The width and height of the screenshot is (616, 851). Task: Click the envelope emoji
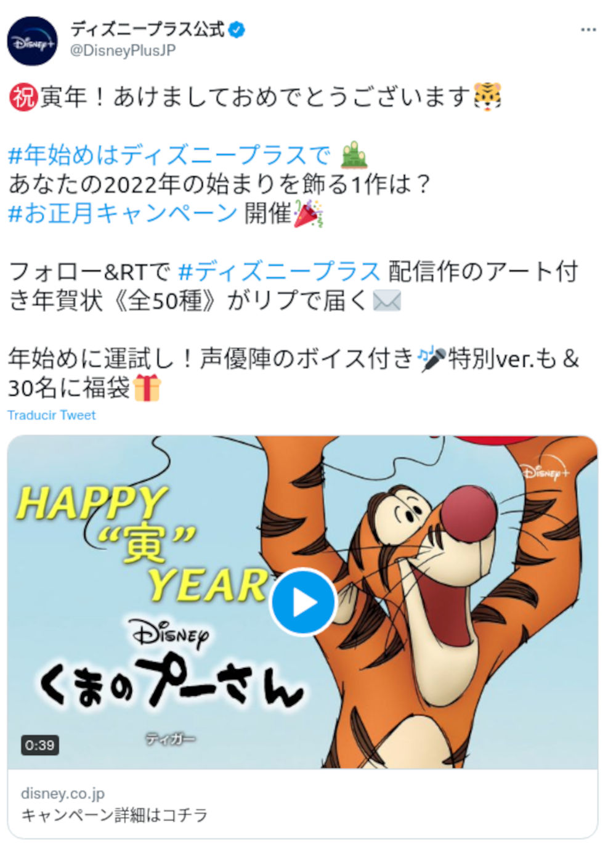coord(387,301)
